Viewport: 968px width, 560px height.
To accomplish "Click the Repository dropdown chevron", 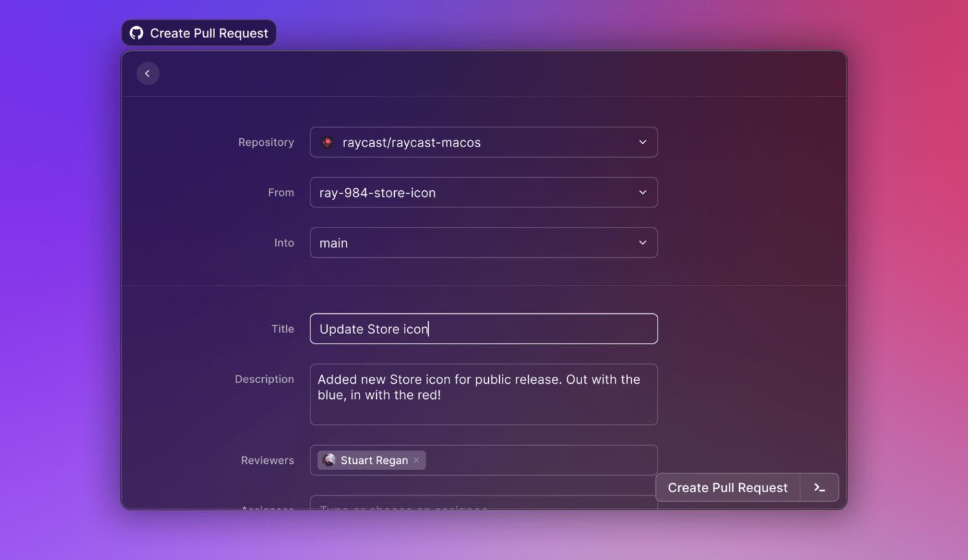I will click(642, 142).
